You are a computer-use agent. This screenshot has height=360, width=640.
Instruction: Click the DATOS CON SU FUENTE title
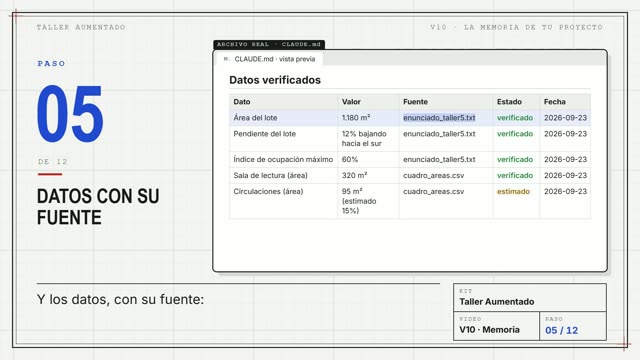[x=98, y=207]
